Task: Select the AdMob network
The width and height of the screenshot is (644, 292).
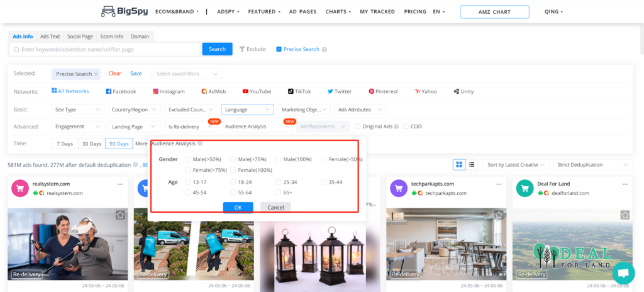Action: coord(214,91)
